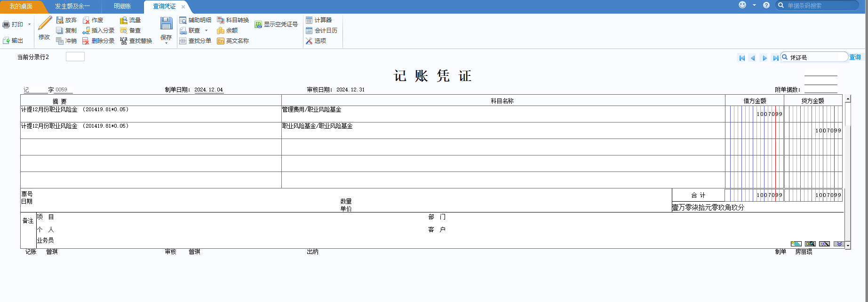Toggle 显示空凭证号 display option

pyautogui.click(x=276, y=24)
